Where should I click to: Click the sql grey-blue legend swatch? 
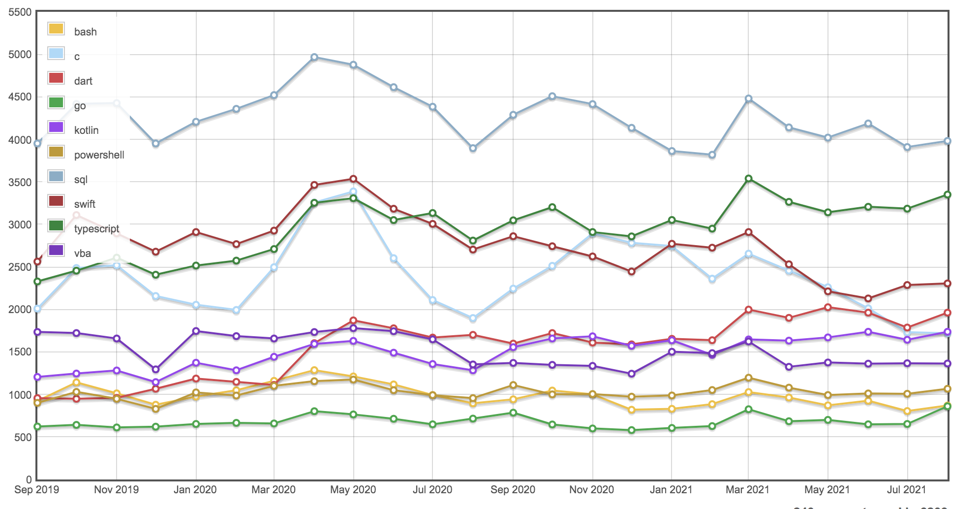(56, 176)
